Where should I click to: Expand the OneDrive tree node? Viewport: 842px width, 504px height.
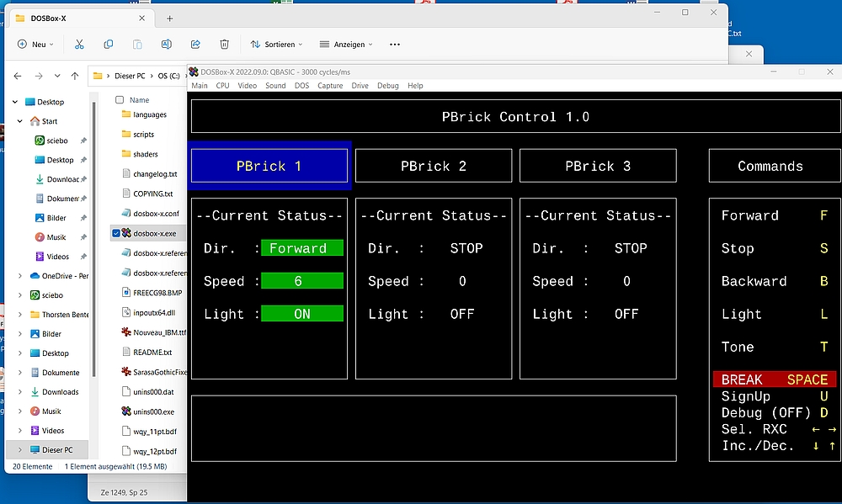point(20,276)
